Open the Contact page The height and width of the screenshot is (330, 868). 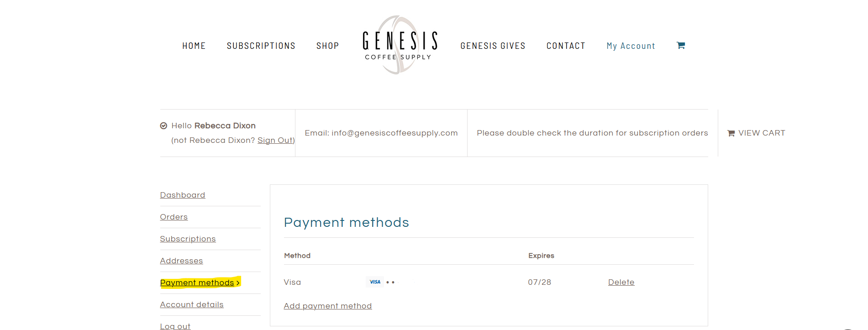(566, 46)
